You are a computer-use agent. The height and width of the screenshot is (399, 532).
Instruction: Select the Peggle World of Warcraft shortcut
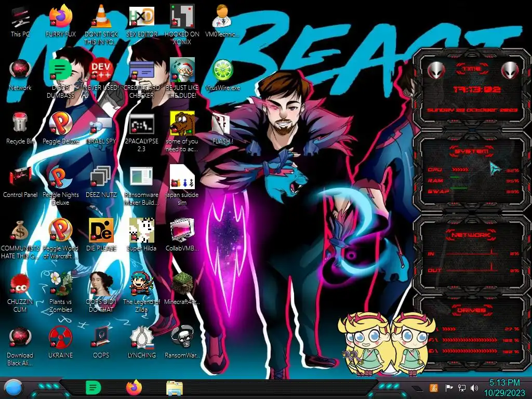click(x=61, y=239)
